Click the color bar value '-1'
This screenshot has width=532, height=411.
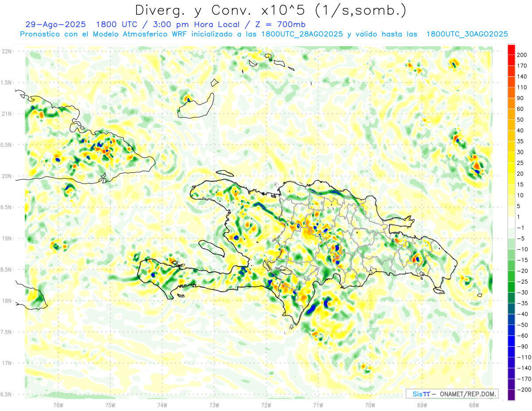click(520, 228)
